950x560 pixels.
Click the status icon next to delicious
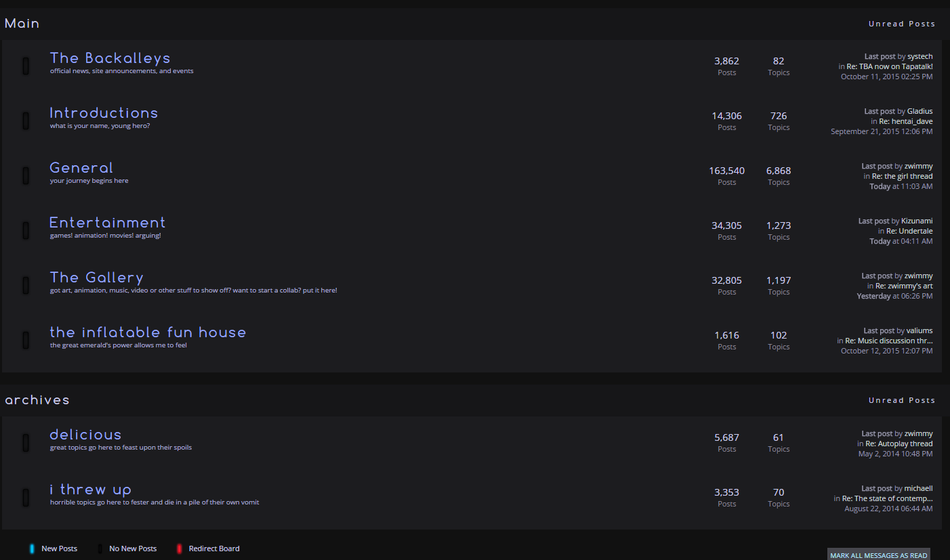26,442
